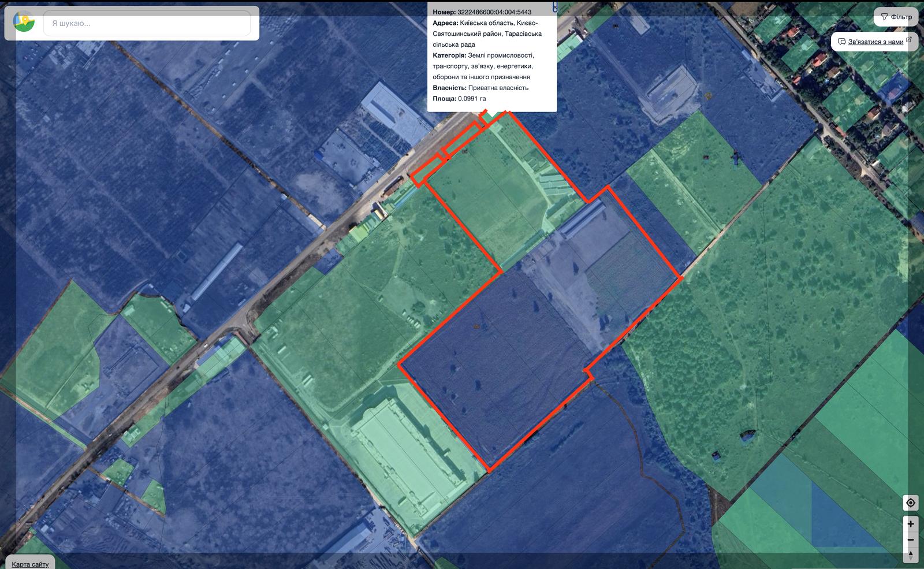This screenshot has width=924, height=569.
Task: Open the "Зв'язатися з нами" contact link
Action: coord(875,42)
